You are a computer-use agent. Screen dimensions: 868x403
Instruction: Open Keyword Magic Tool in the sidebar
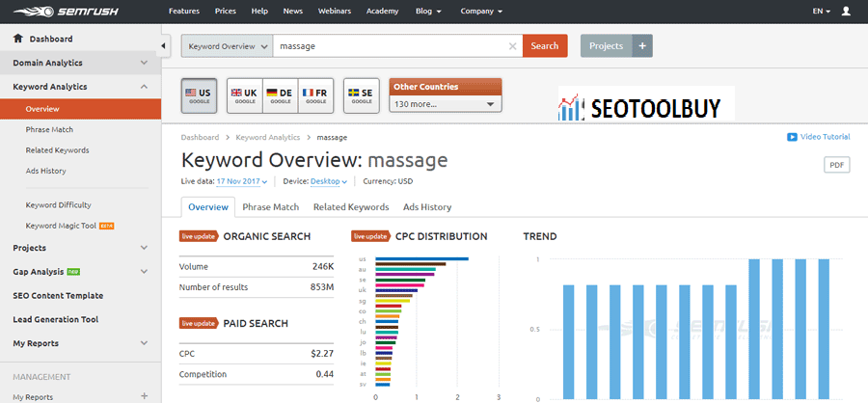tap(61, 226)
